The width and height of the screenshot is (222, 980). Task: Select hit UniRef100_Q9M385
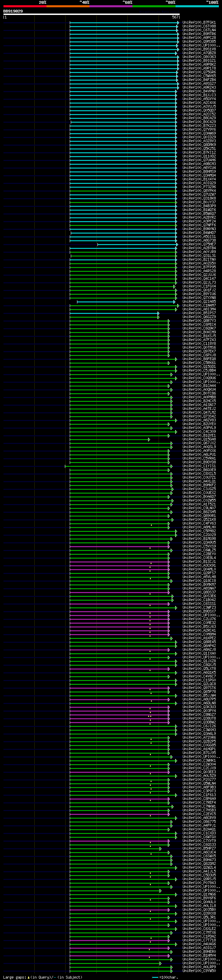click(x=199, y=41)
